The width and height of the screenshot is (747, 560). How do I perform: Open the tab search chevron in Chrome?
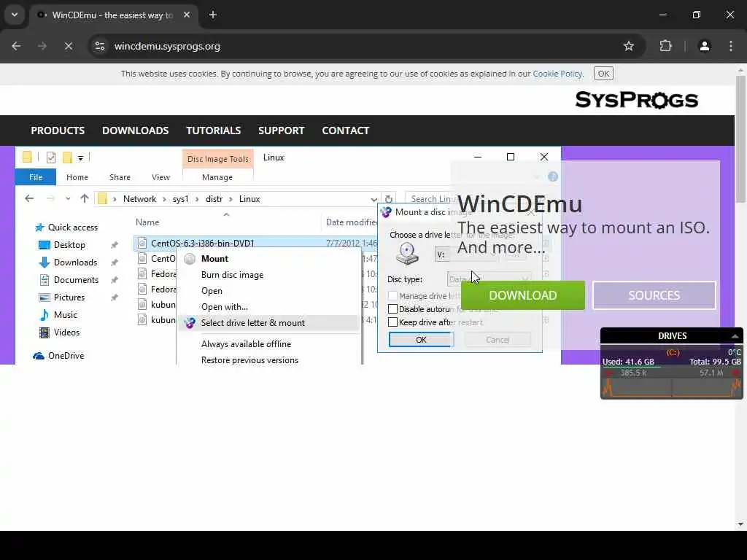click(15, 15)
